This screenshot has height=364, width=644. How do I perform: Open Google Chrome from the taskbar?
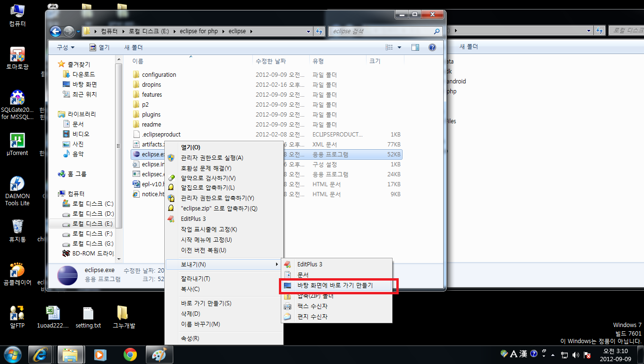coord(130,354)
